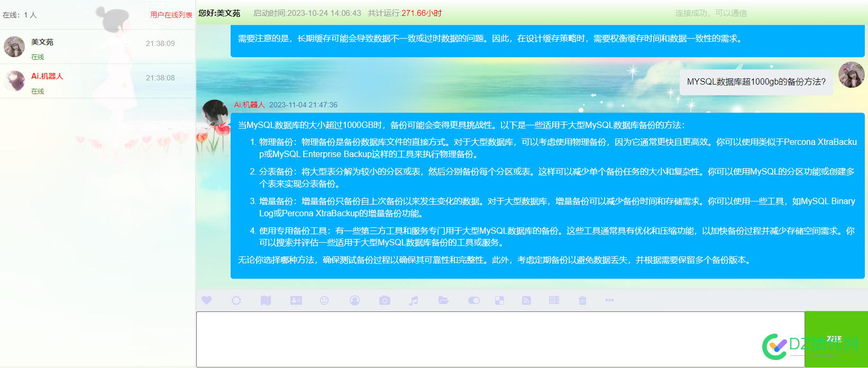
Task: Flip the toggle switch icon in toolbar
Action: click(473, 300)
